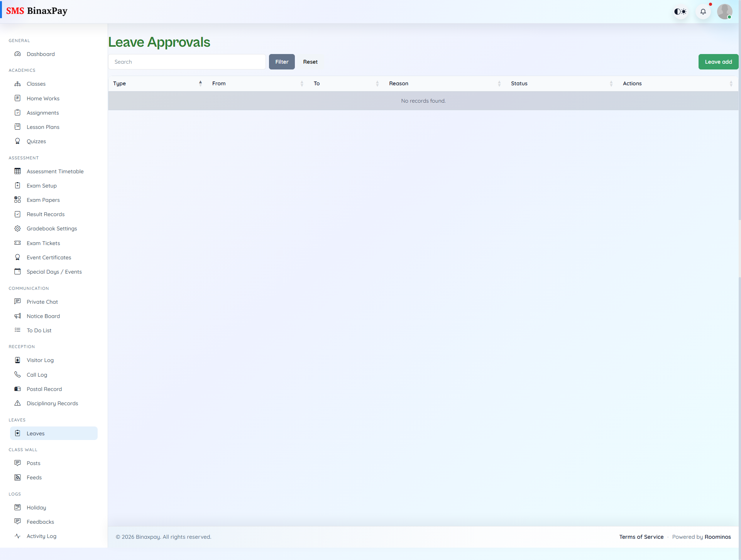Click the Reset filter text

(310, 62)
